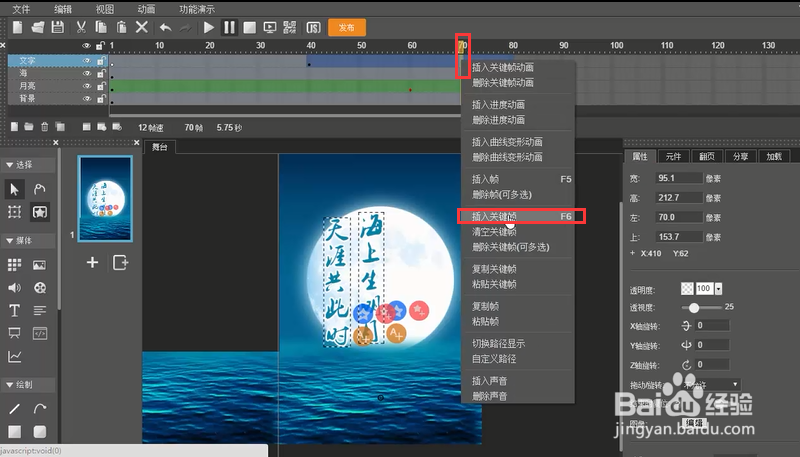
Task: Insert video with film reel icon
Action: coord(39,287)
